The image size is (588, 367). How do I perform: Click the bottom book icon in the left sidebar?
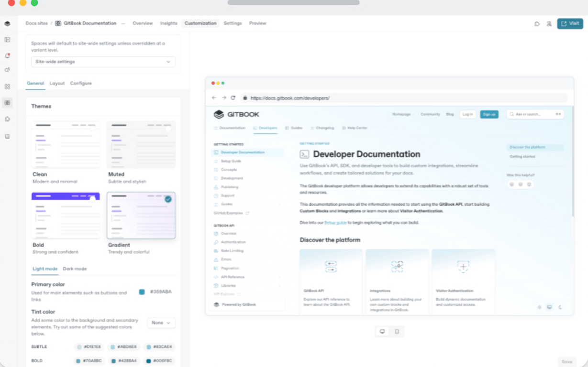click(x=7, y=136)
